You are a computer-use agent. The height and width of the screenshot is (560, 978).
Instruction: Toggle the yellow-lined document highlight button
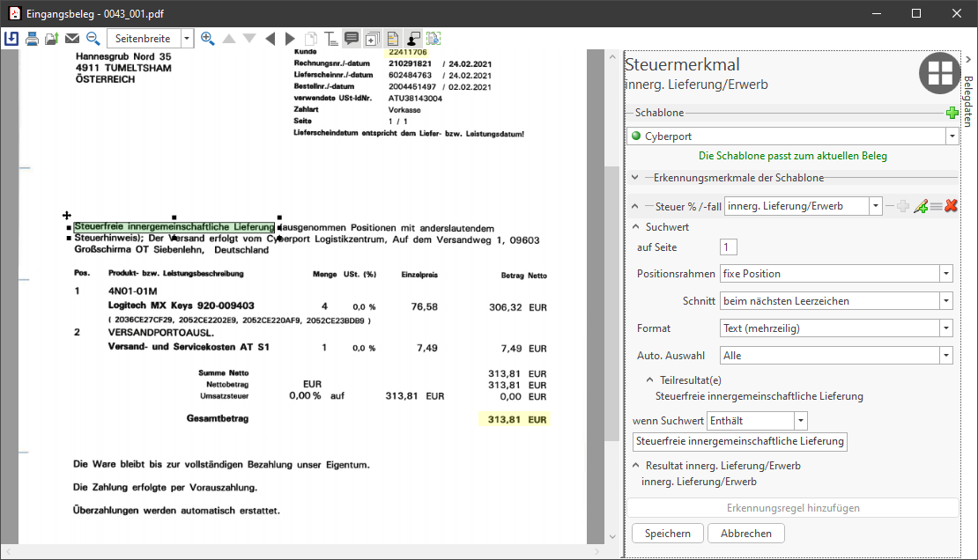tap(392, 39)
